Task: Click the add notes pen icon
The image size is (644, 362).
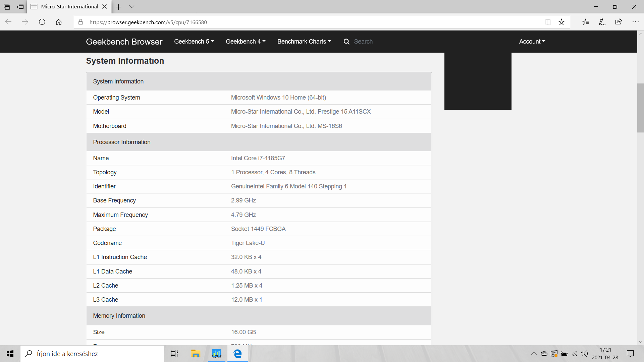Action: (602, 22)
